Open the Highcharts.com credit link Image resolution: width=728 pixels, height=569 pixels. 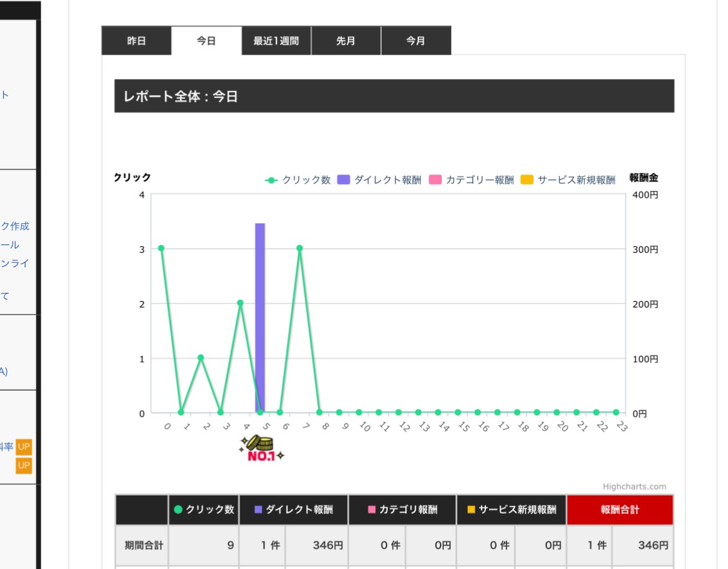(x=634, y=486)
